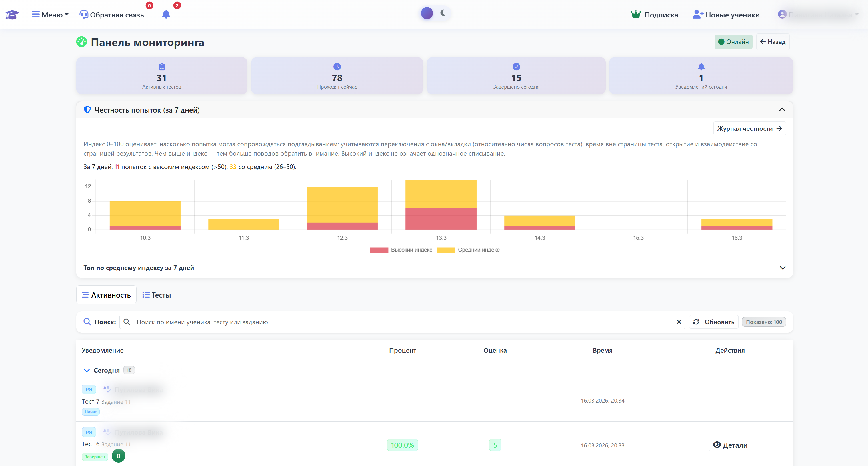This screenshot has width=868, height=466.
Task: Go back with Назад button
Action: (773, 42)
